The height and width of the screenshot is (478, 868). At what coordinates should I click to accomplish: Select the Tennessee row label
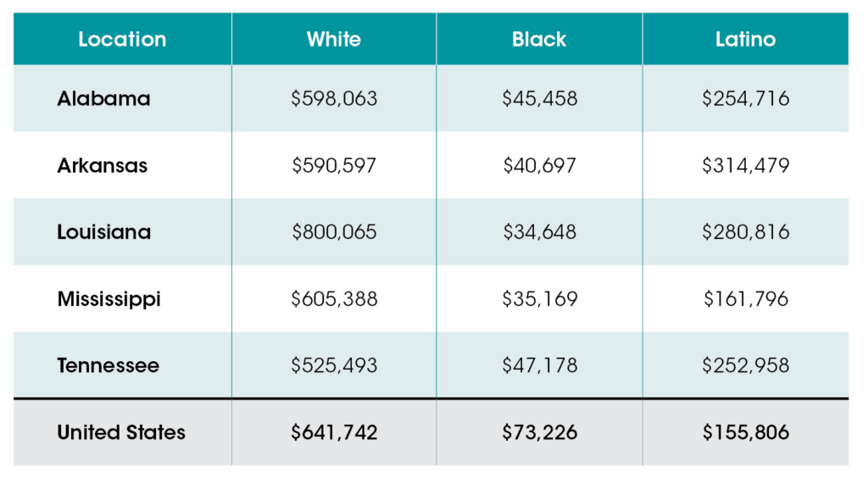pyautogui.click(x=108, y=365)
